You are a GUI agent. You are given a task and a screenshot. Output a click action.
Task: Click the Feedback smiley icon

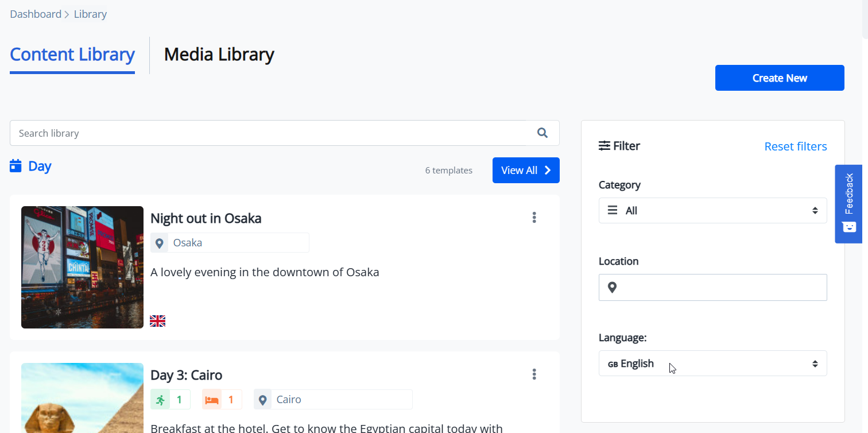click(848, 226)
